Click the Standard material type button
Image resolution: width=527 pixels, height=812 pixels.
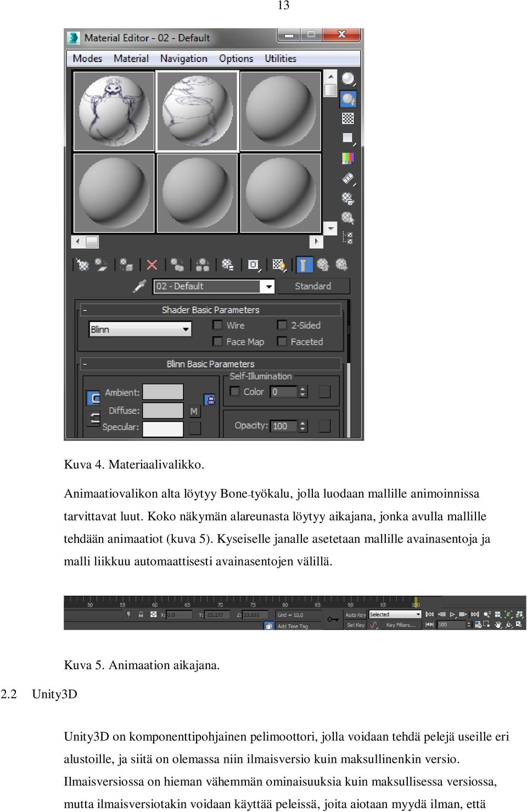(x=313, y=286)
